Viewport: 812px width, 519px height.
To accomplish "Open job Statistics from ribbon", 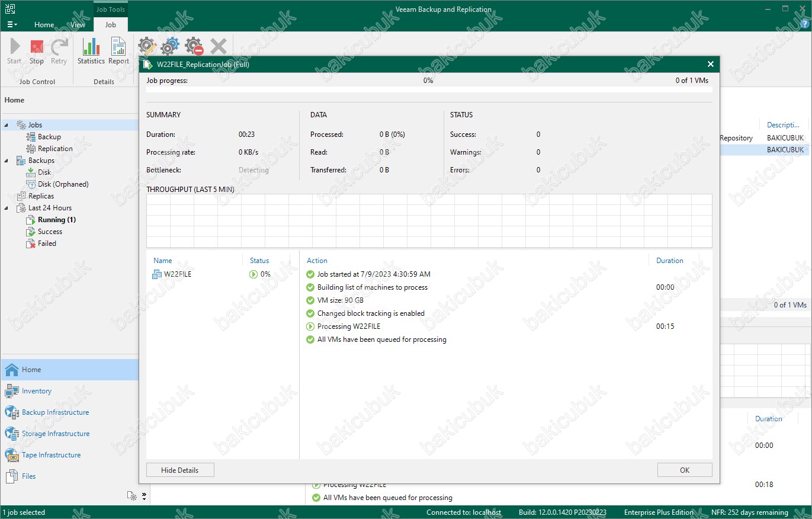I will 91,52.
